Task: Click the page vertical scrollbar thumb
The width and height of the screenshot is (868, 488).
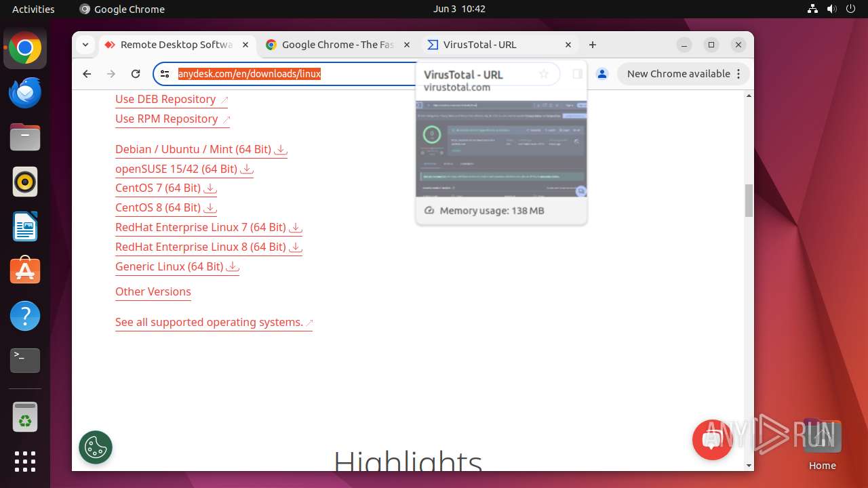Action: click(x=749, y=201)
